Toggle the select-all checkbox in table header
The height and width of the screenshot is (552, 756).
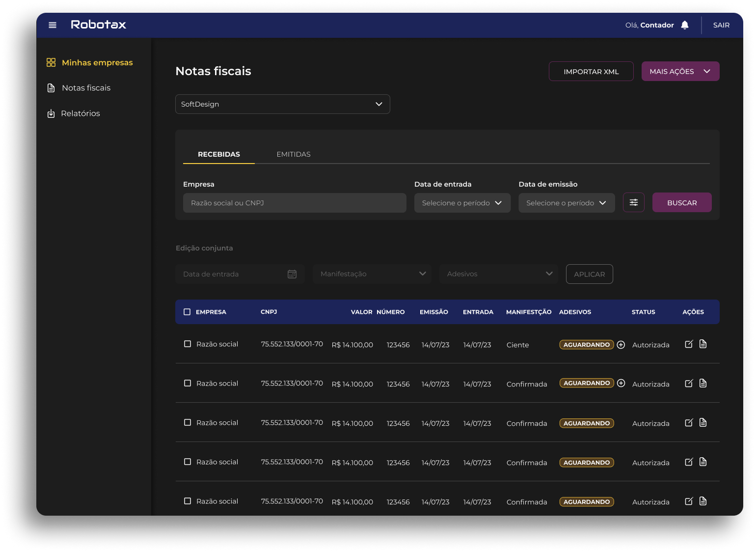(x=187, y=312)
